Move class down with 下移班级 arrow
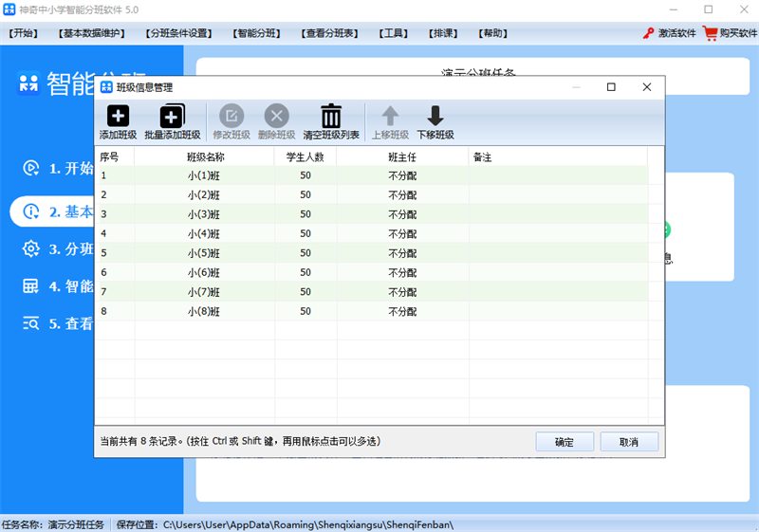759x532 pixels. pos(435,116)
